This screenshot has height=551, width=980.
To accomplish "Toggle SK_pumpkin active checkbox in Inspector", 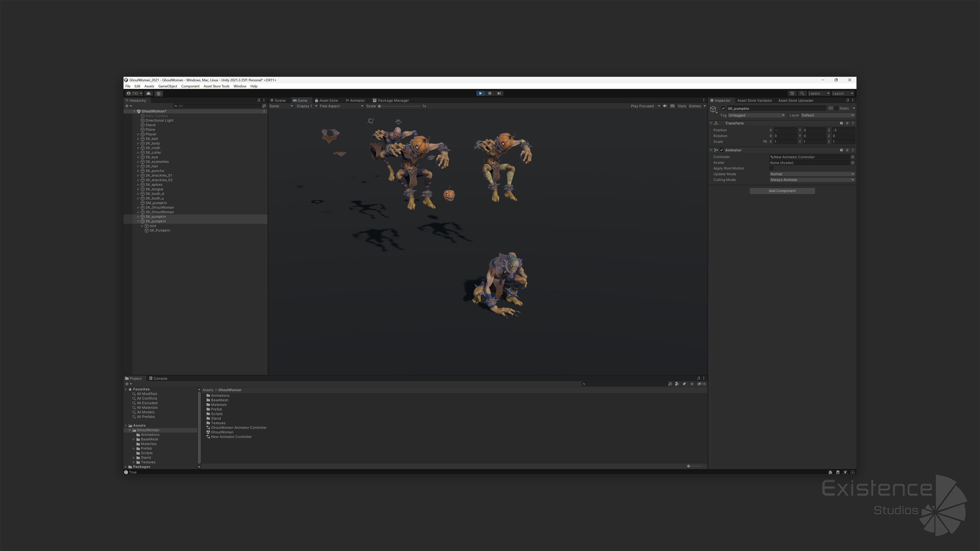I will coord(723,108).
